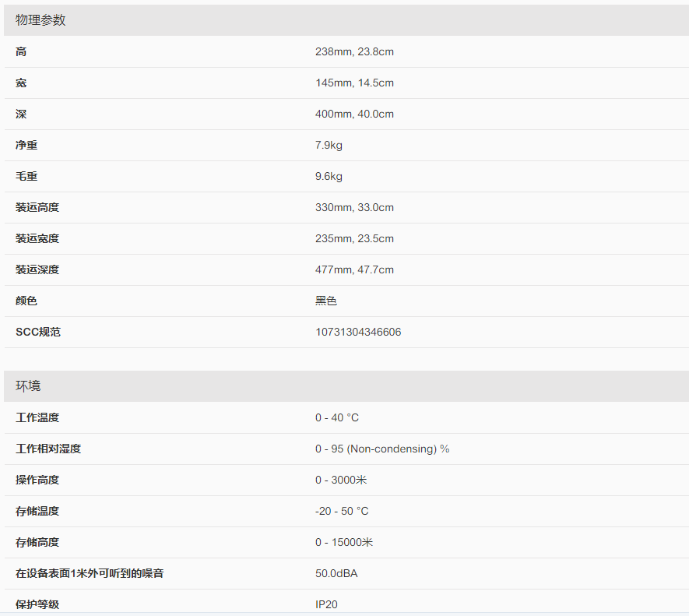The width and height of the screenshot is (689, 616).
Task: Click the 工作温度 row label
Action: pos(37,417)
